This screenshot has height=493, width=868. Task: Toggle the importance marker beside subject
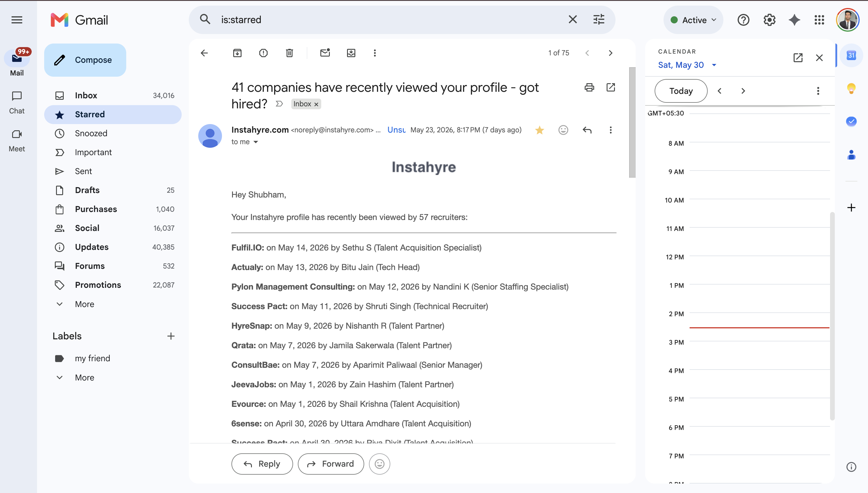point(279,104)
